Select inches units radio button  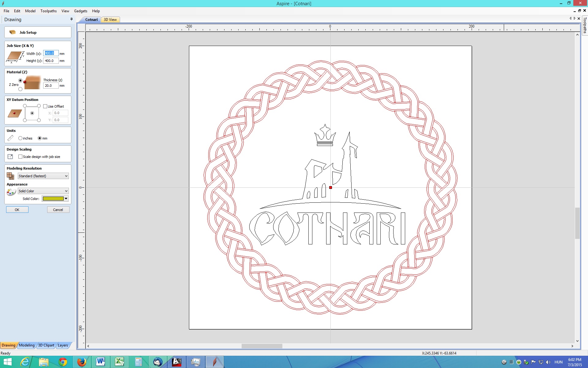(x=20, y=138)
